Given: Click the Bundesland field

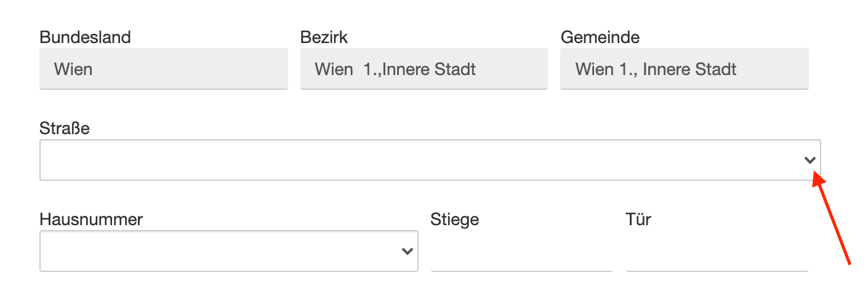Looking at the screenshot, I should click(163, 69).
